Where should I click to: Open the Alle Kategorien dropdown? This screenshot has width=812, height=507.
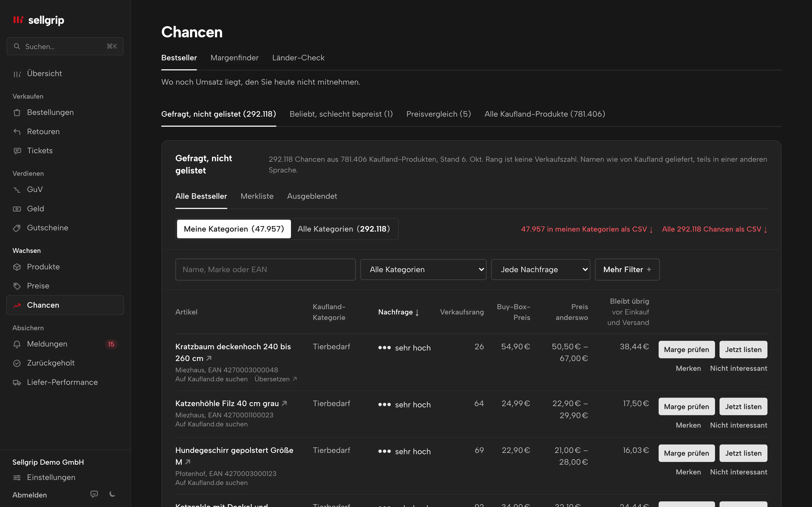[424, 270]
